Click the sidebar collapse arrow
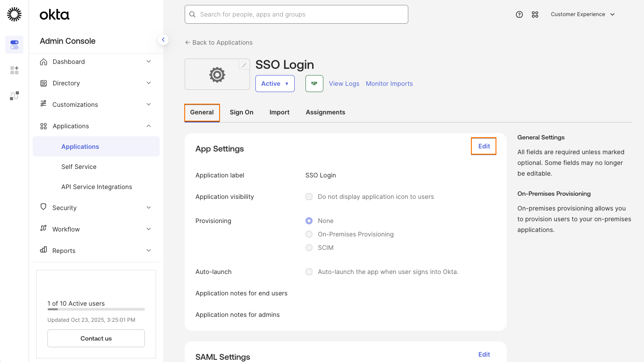 (163, 39)
